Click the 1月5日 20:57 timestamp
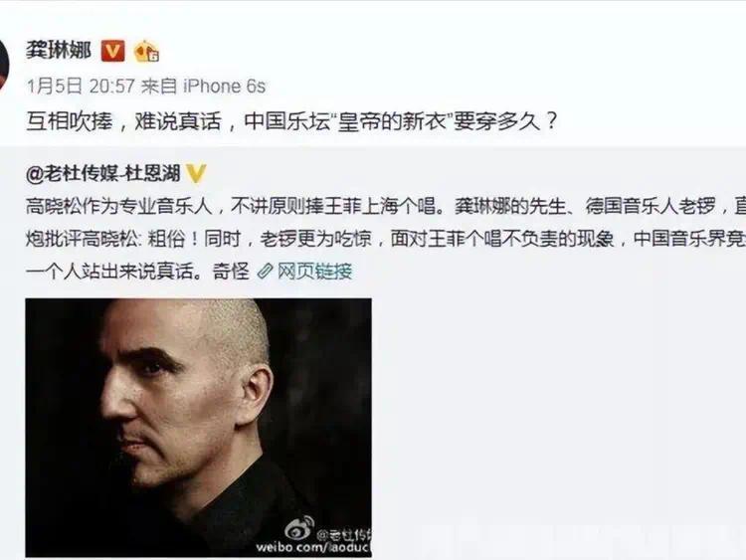The height and width of the screenshot is (560, 746). 81,87
